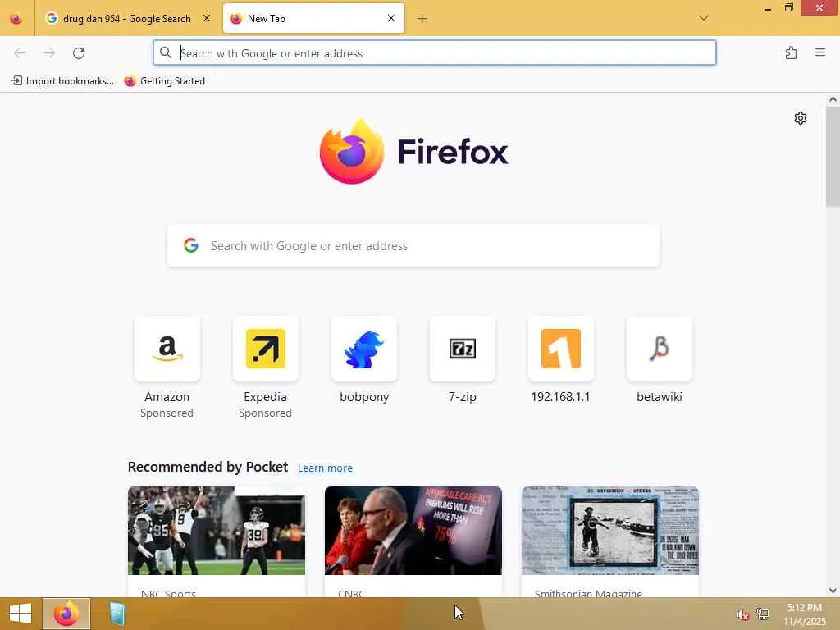Click the Expedia label under its tile
The width and height of the screenshot is (840, 630).
265,397
